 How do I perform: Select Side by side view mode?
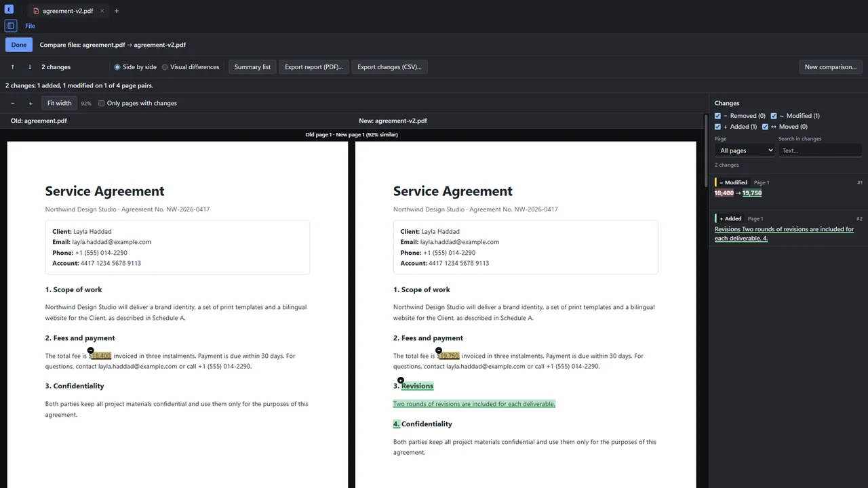(x=135, y=67)
